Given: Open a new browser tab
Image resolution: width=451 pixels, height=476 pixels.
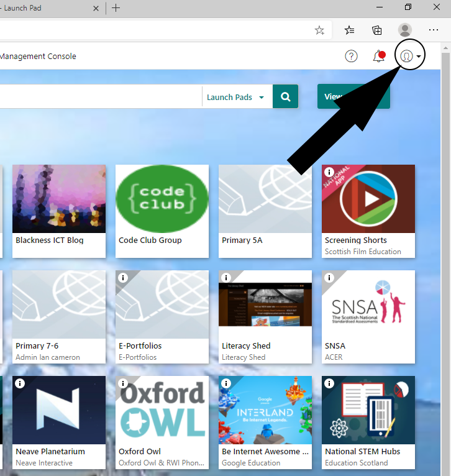Looking at the screenshot, I should click(x=116, y=8).
